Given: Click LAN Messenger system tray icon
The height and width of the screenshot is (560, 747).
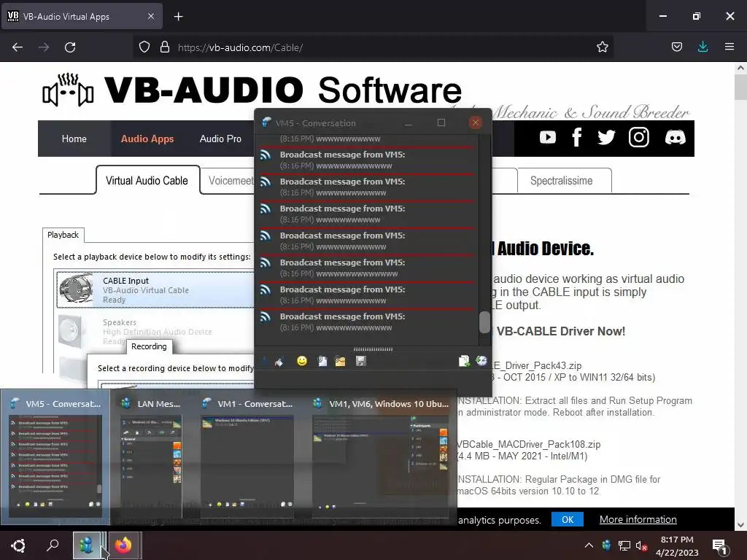Looking at the screenshot, I should coord(606,545).
